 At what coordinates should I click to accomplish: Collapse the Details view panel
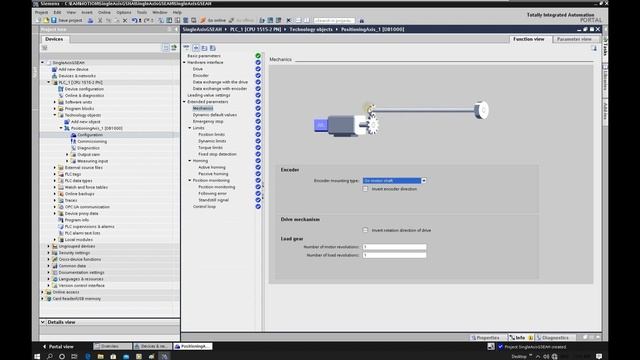tap(43, 322)
